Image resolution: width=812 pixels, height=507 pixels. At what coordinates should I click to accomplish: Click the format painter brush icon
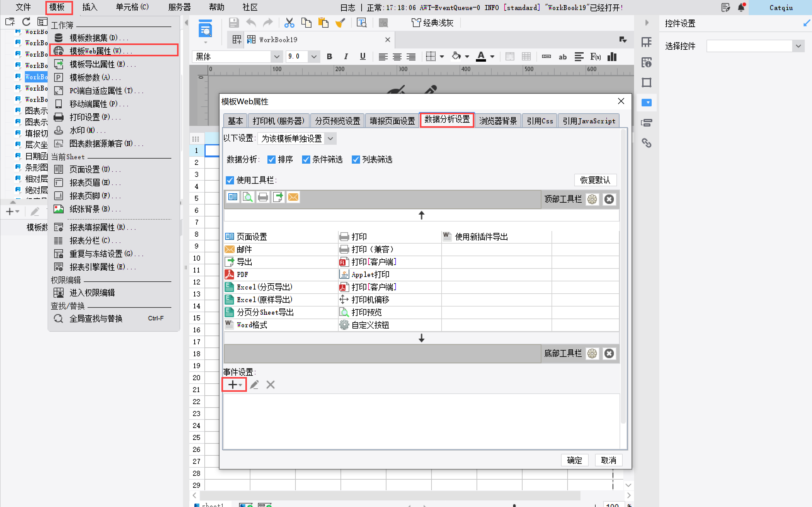coord(340,23)
